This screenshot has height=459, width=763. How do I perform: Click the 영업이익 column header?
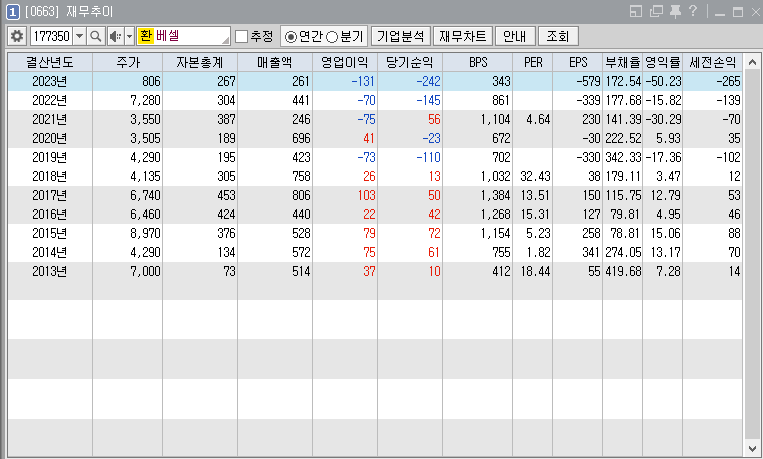coord(345,62)
